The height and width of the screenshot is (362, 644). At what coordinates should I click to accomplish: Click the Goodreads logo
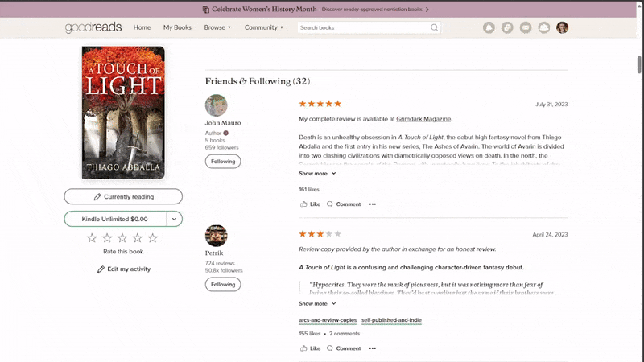click(x=93, y=27)
